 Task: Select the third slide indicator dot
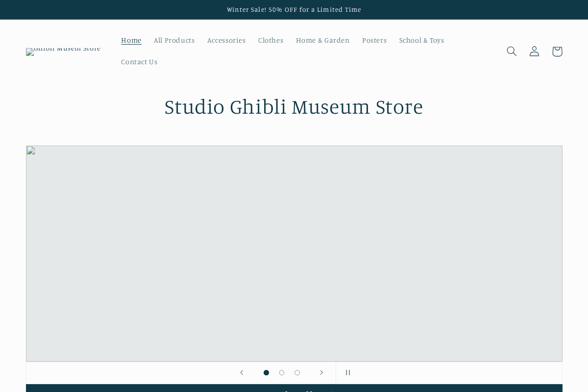coord(297,372)
